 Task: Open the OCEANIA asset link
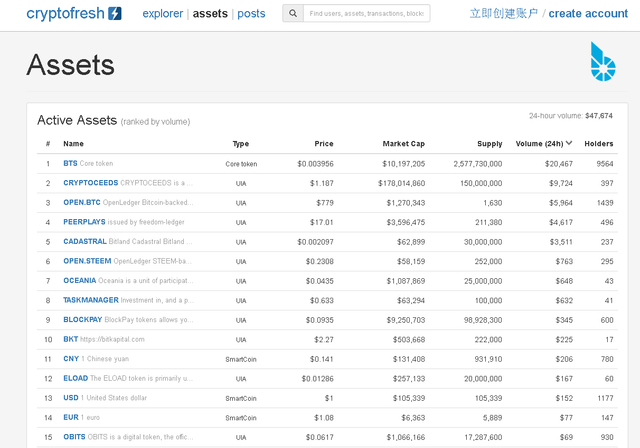(80, 281)
